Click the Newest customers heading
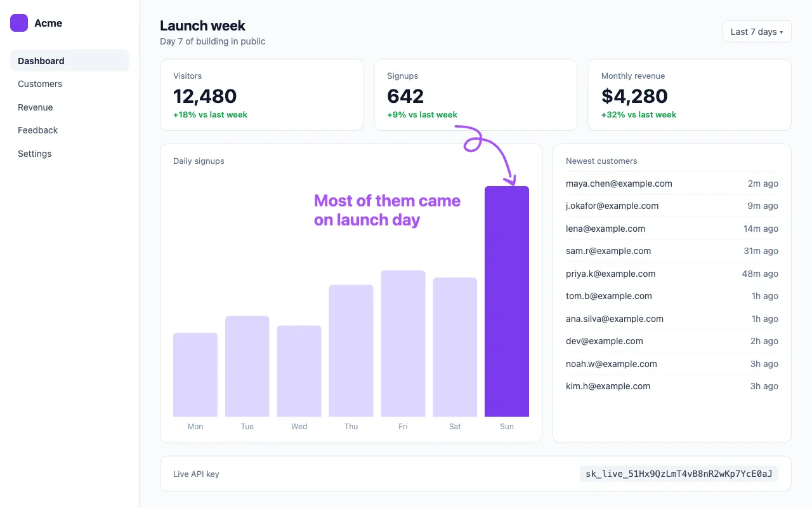Screen dimensions: 812x508 pyautogui.click(x=601, y=161)
